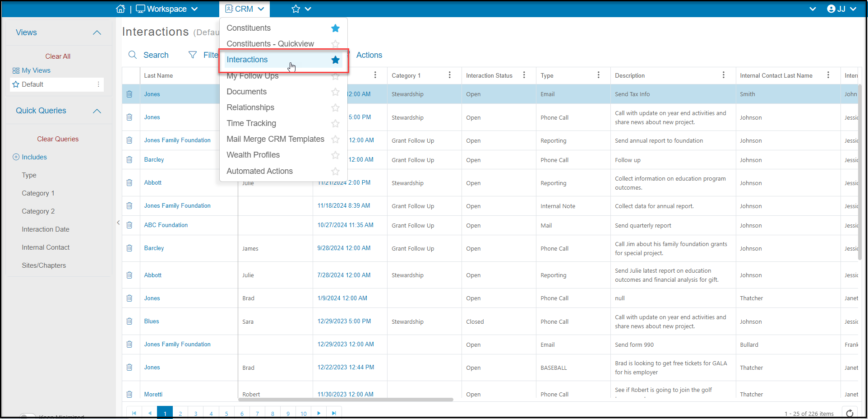Click the Filter funnel icon

tap(193, 55)
